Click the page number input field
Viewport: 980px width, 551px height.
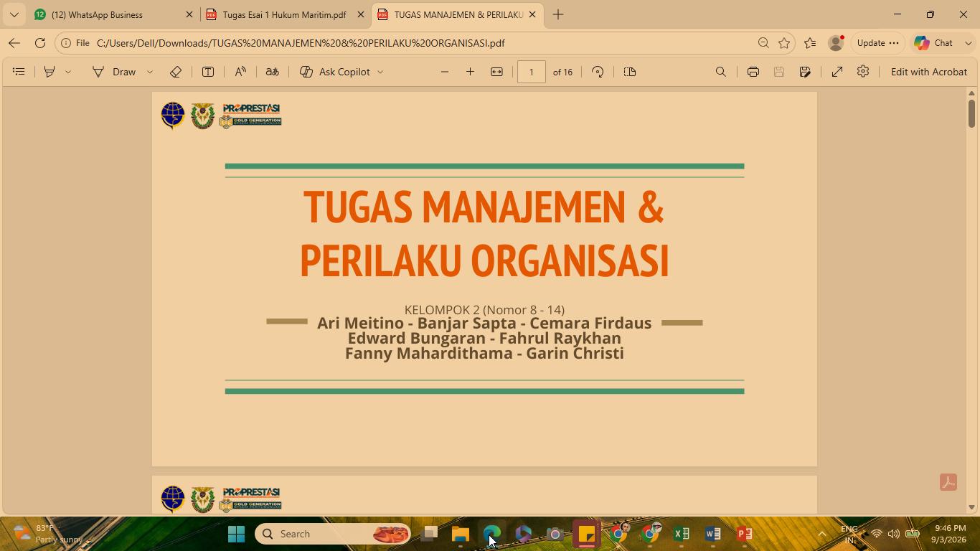pos(532,72)
